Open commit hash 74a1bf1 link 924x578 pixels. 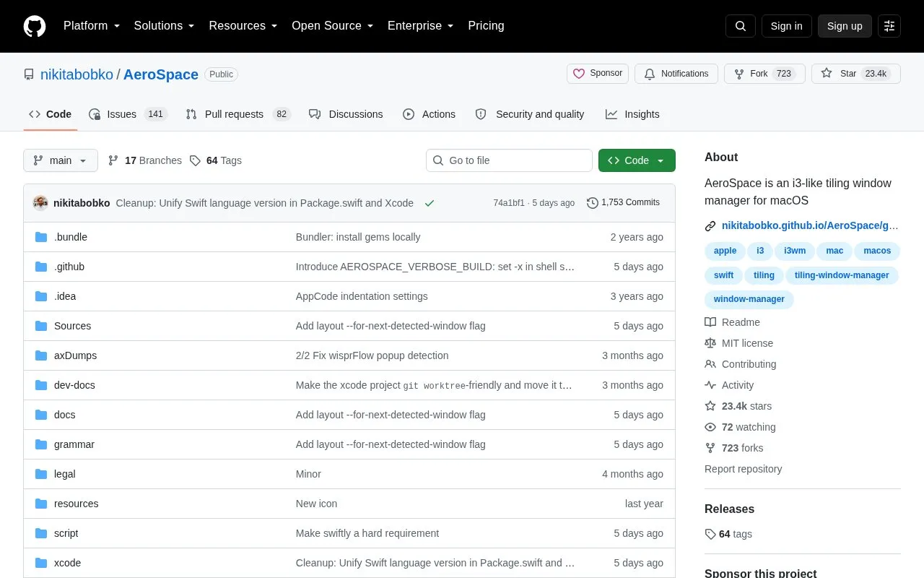tap(509, 203)
